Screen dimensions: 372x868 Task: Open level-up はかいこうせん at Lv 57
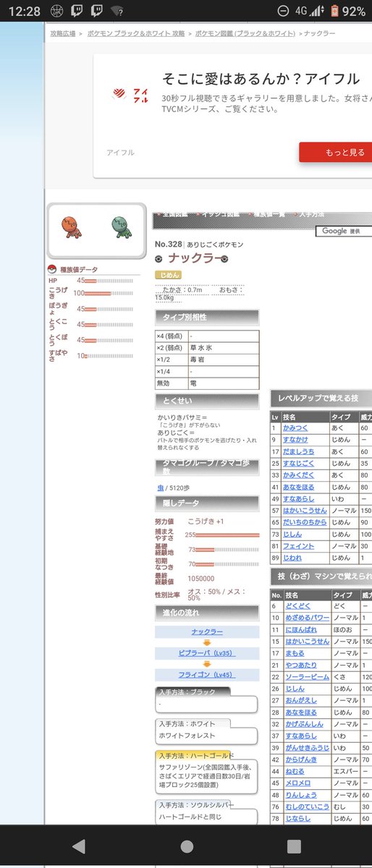click(x=305, y=511)
